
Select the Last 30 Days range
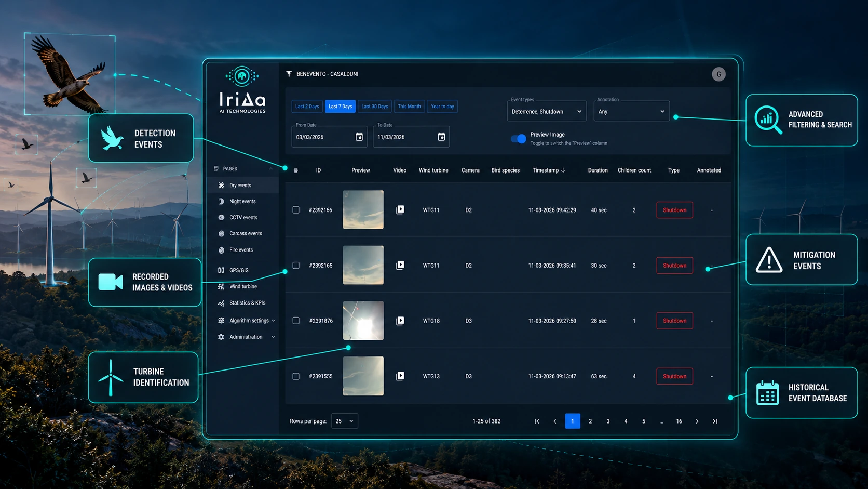coord(375,107)
